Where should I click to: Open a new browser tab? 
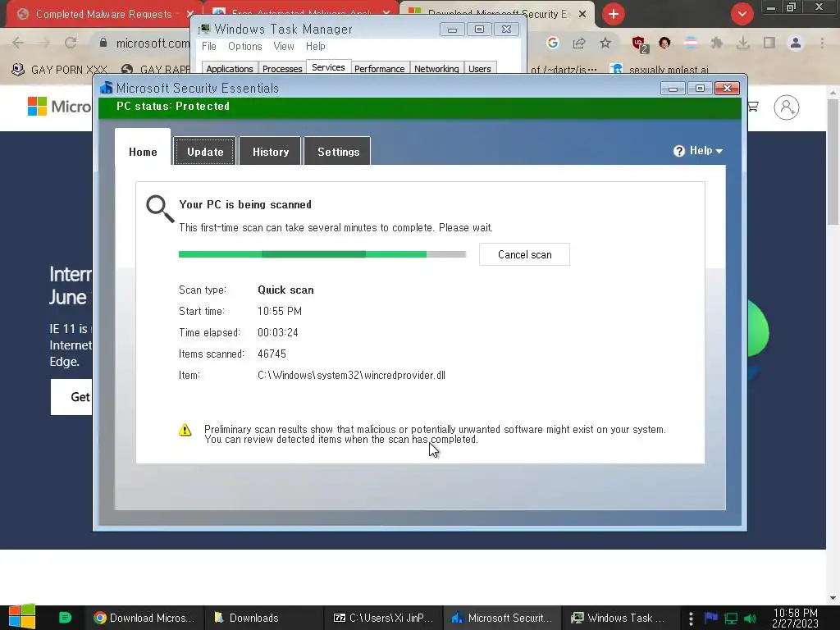pos(614,14)
